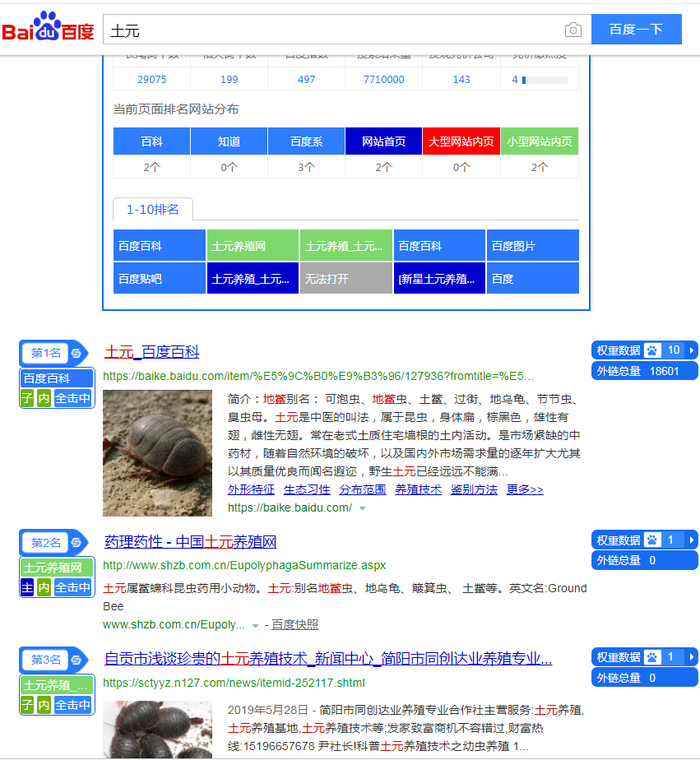Screen dimensions: 700x760
Task: Click 内 tag under rank 3
Action: 44,705
